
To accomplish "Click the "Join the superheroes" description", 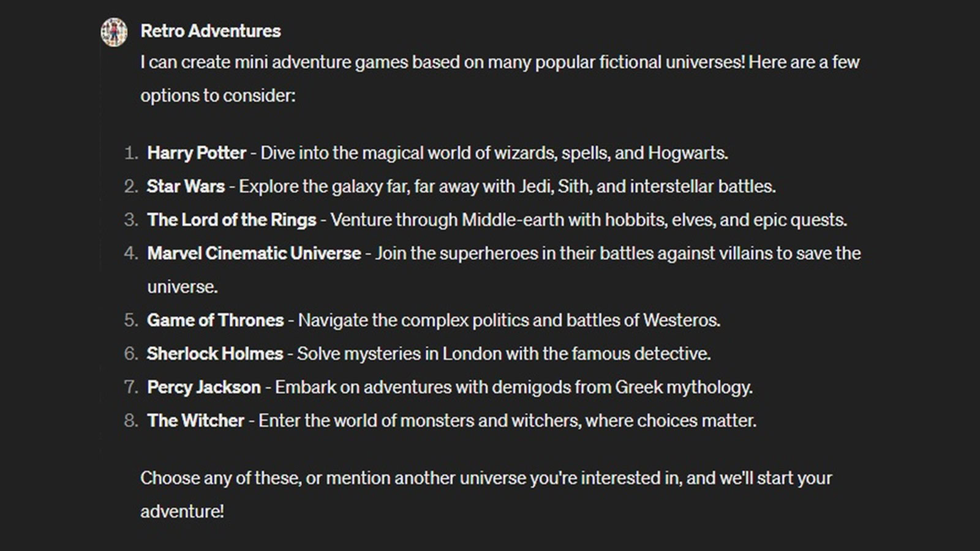I will coord(617,253).
